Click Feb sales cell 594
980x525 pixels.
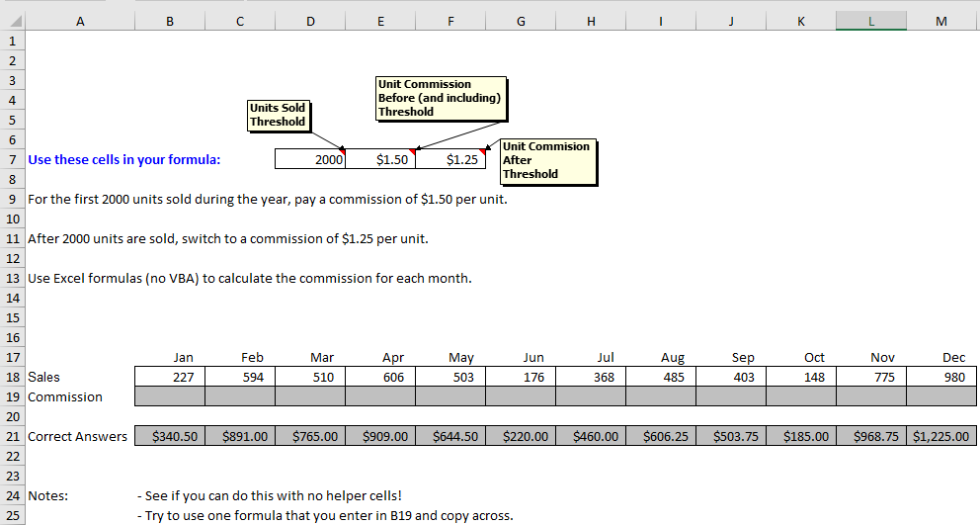[240, 377]
